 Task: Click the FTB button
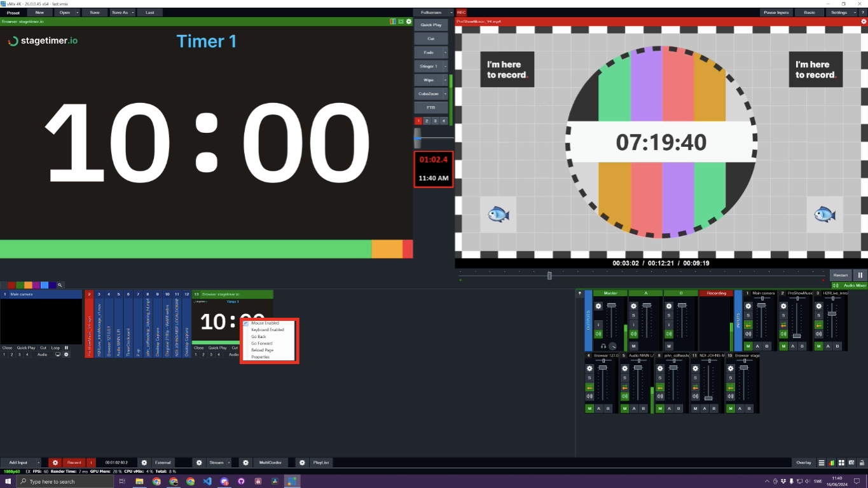[431, 107]
